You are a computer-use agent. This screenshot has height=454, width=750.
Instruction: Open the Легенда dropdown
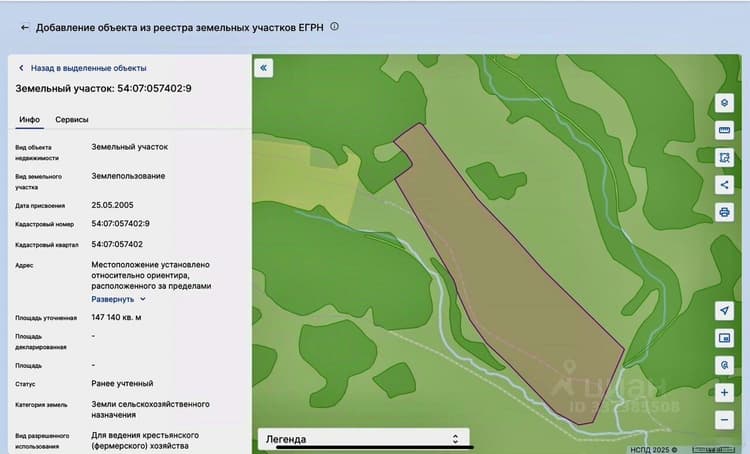point(364,439)
